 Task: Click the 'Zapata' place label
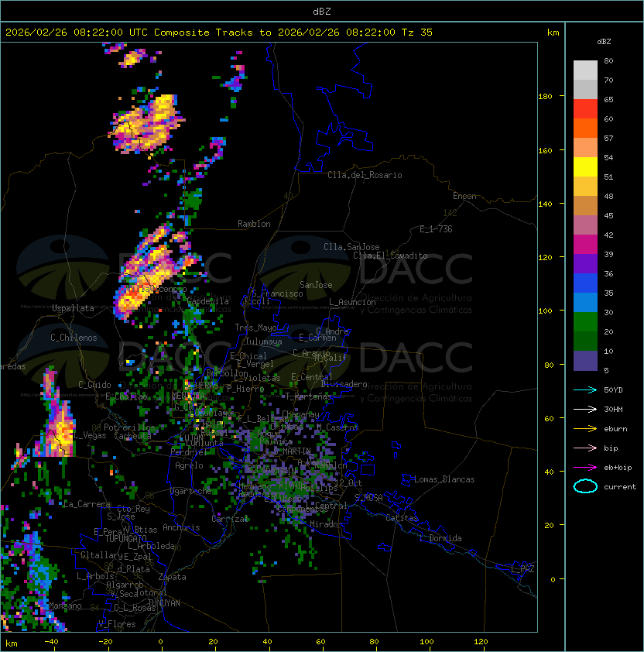(x=172, y=577)
